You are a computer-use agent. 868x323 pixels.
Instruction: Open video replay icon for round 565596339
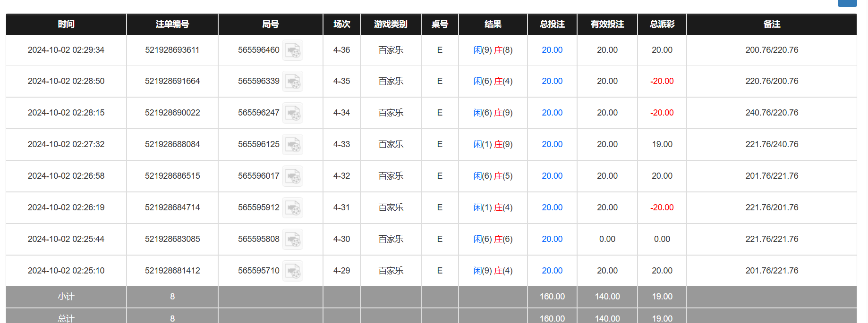(292, 82)
